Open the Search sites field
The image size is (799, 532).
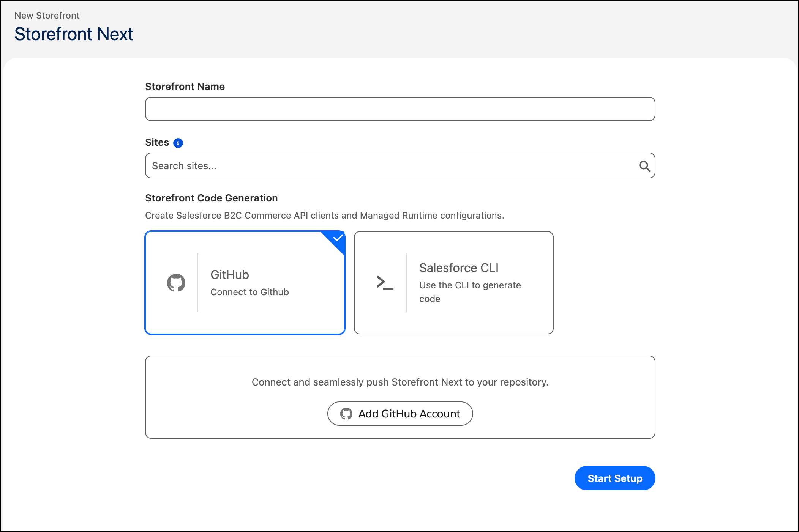coord(400,165)
